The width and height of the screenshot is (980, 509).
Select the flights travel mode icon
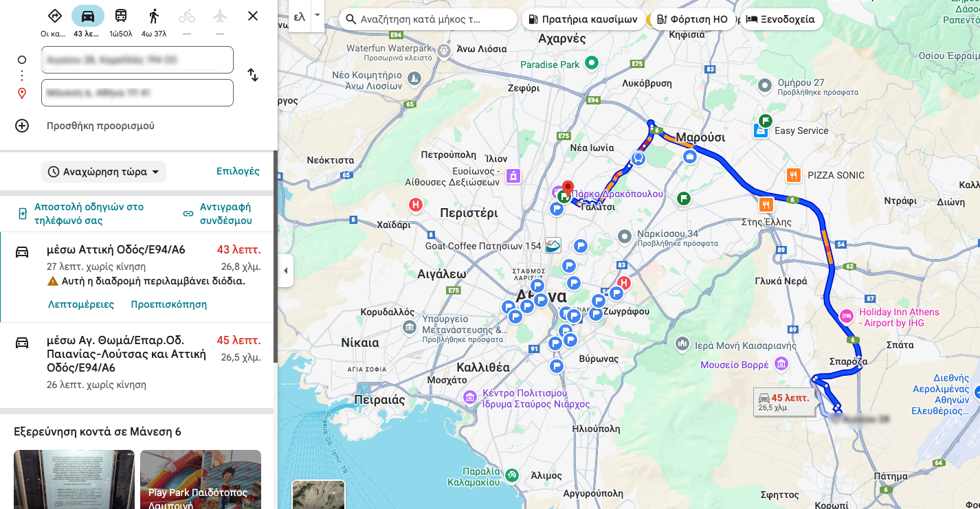(x=219, y=14)
